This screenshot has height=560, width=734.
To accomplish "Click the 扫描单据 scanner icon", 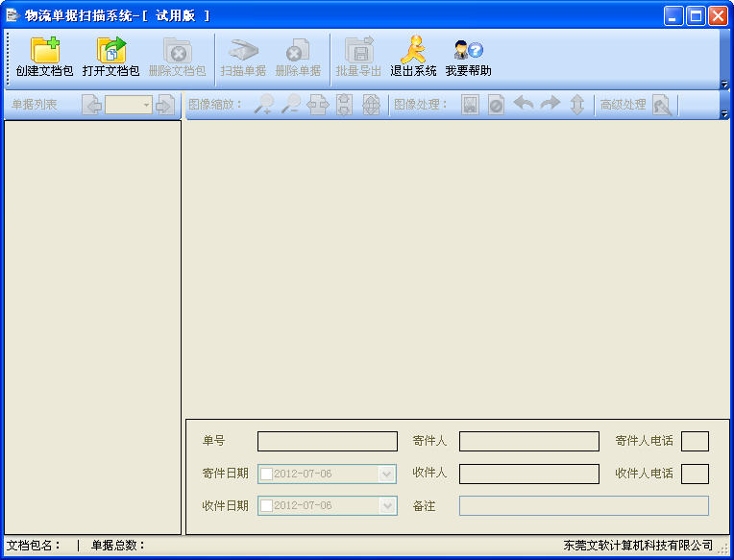I will point(243,50).
